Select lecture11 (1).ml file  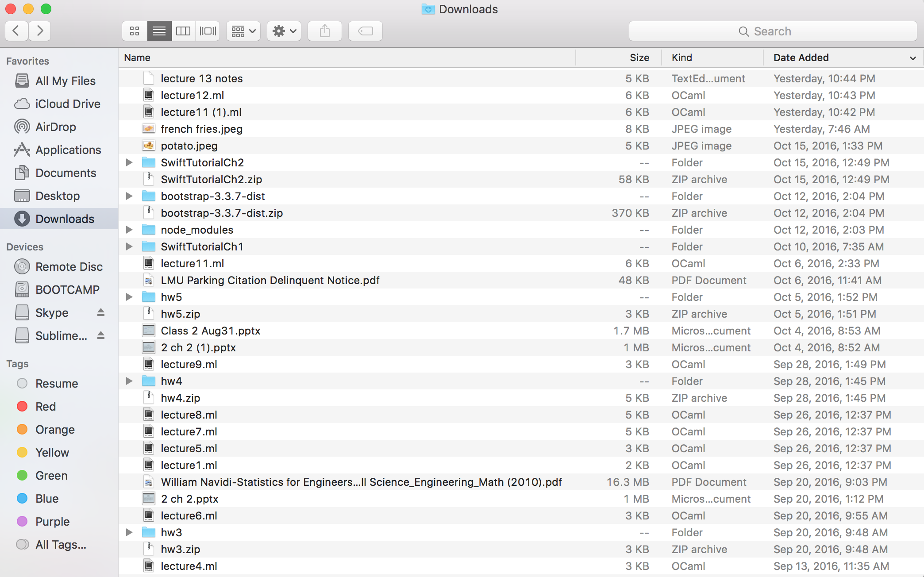[521, 112]
